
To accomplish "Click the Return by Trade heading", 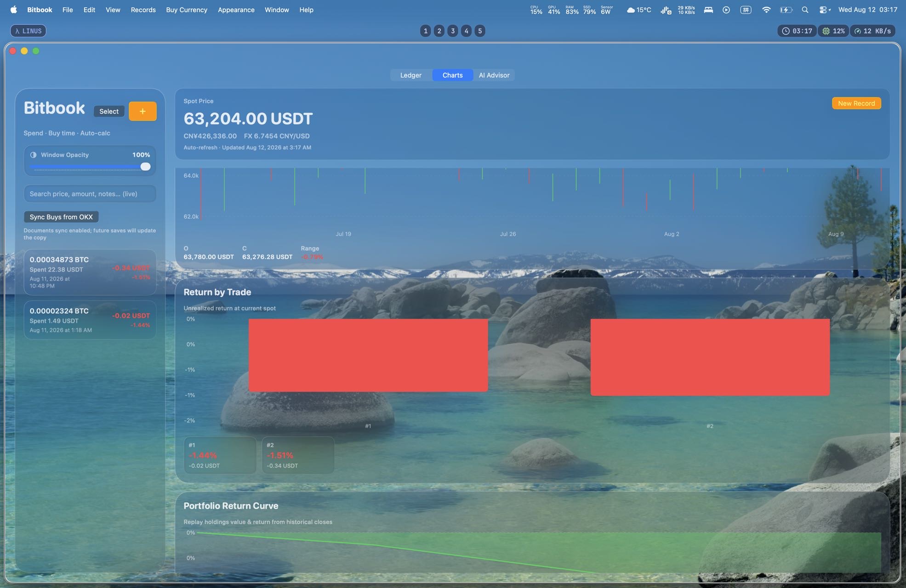I will (217, 292).
